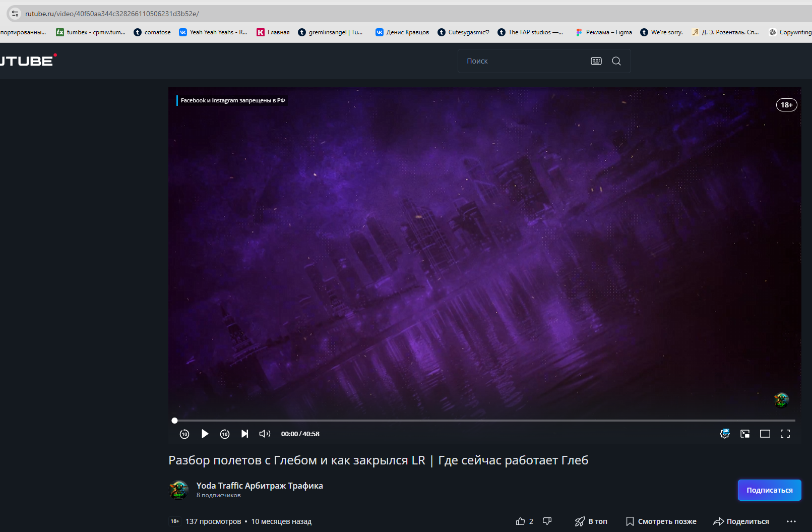Rewind video 10 seconds

tap(184, 434)
